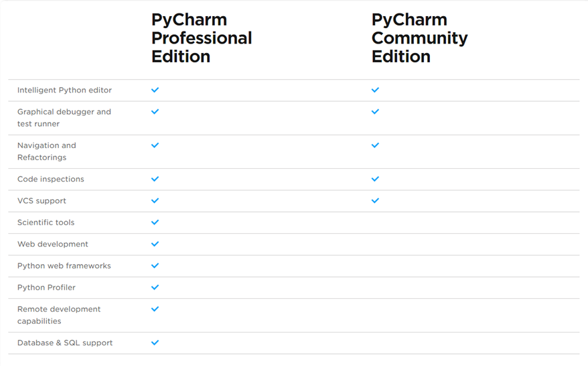The image size is (588, 366).
Task: Click the Intelligent Python editor label
Action: (x=64, y=90)
